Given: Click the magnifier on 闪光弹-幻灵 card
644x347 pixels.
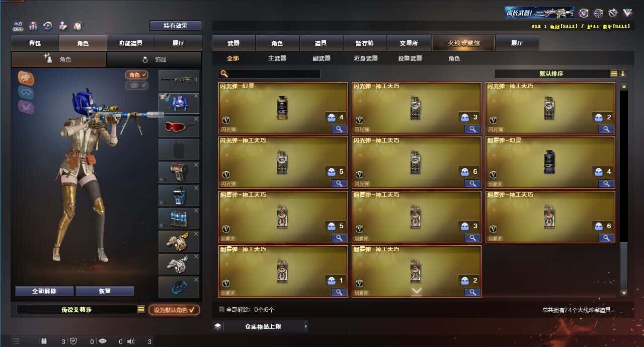Looking at the screenshot, I should pyautogui.click(x=339, y=129).
